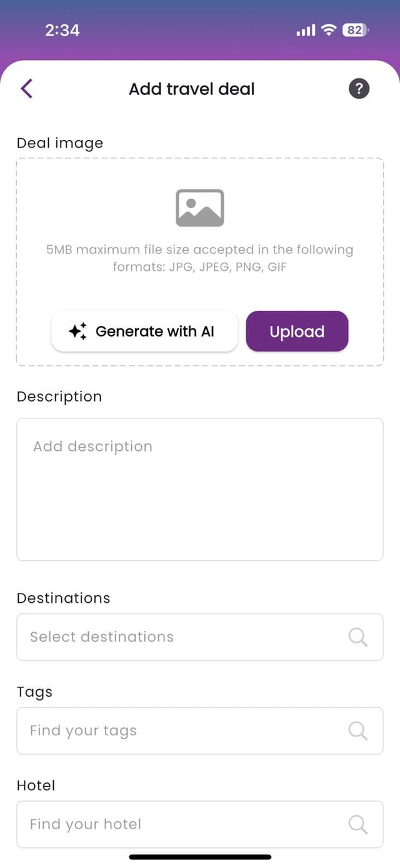Open the Find your hotel field
400x868 pixels.
(200, 825)
